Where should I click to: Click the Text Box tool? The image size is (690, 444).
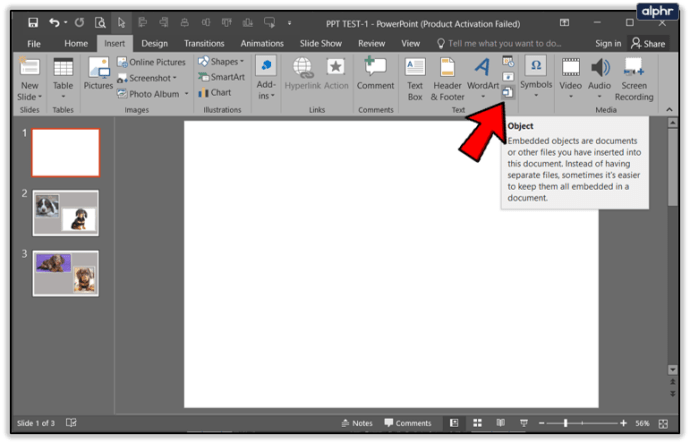pos(415,77)
